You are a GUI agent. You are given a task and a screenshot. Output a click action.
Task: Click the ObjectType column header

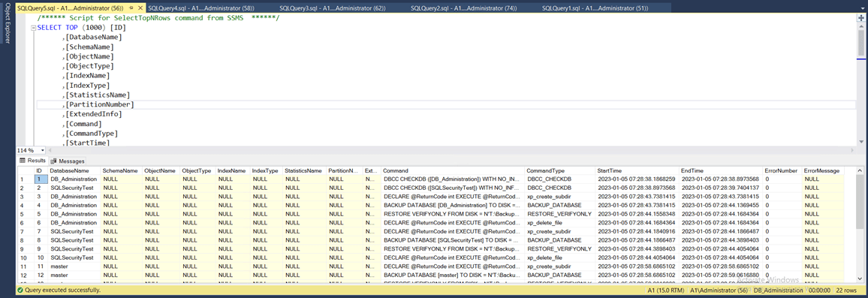[x=198, y=170]
